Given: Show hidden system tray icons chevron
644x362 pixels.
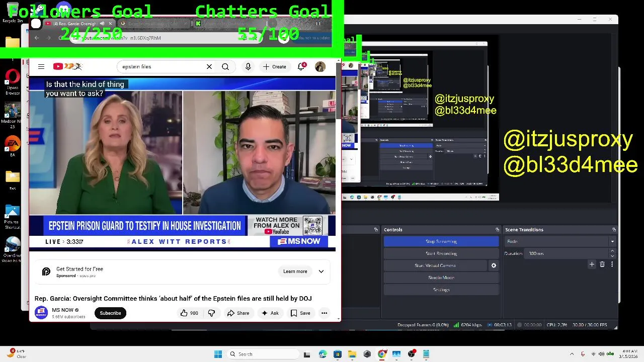Looking at the screenshot, I should (572, 354).
